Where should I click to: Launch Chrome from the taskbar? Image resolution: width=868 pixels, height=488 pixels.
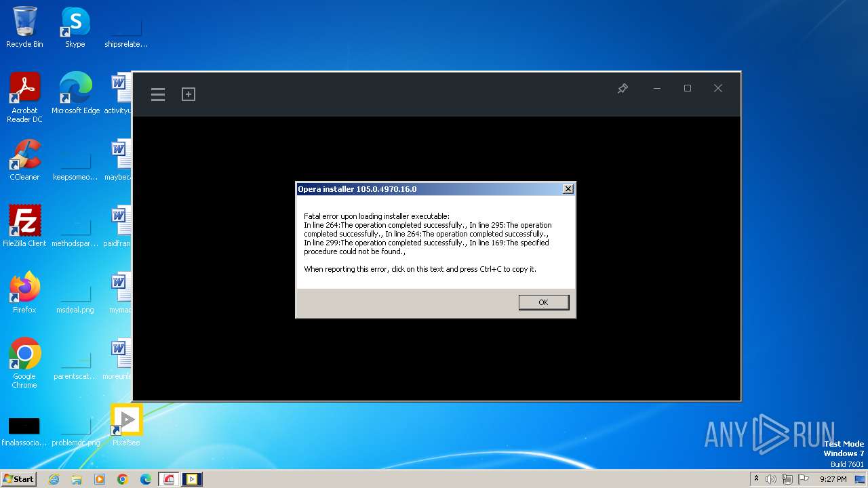(x=123, y=479)
